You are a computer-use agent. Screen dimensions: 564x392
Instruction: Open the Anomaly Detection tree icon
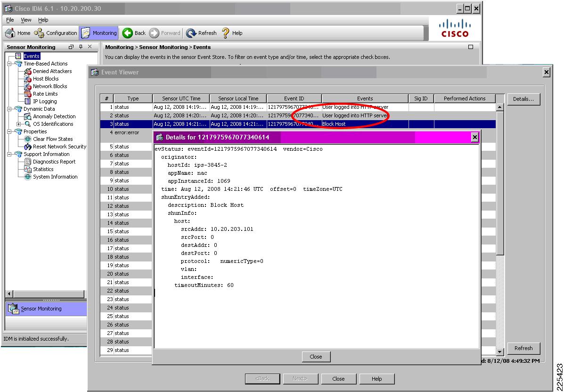pyautogui.click(x=28, y=116)
